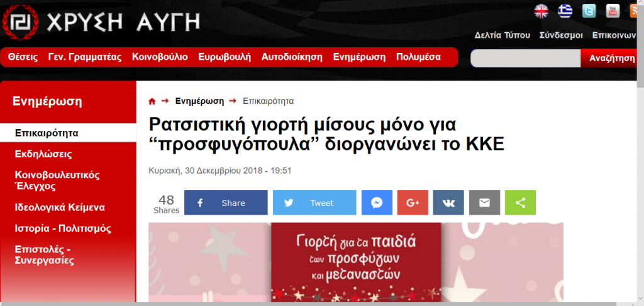Click the 48 Shares counter
The height and width of the screenshot is (306, 644).
pyautogui.click(x=166, y=204)
